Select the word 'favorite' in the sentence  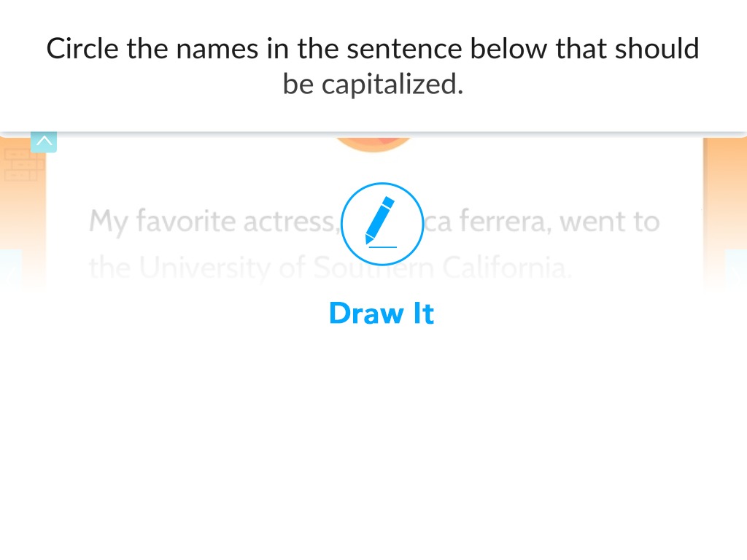[x=186, y=222]
